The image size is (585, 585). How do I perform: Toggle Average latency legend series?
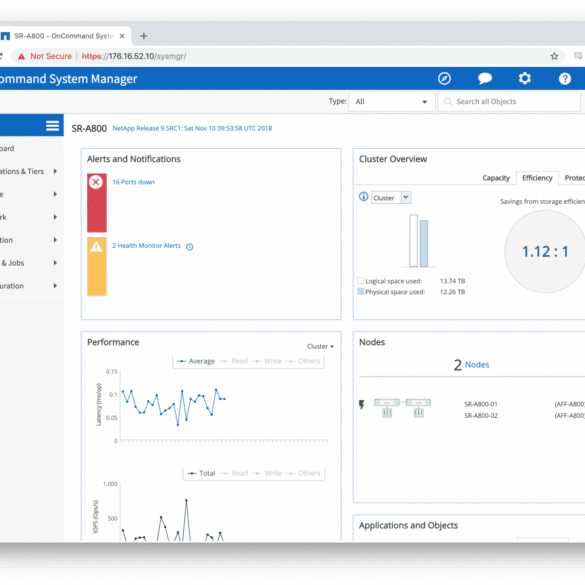pos(196,361)
